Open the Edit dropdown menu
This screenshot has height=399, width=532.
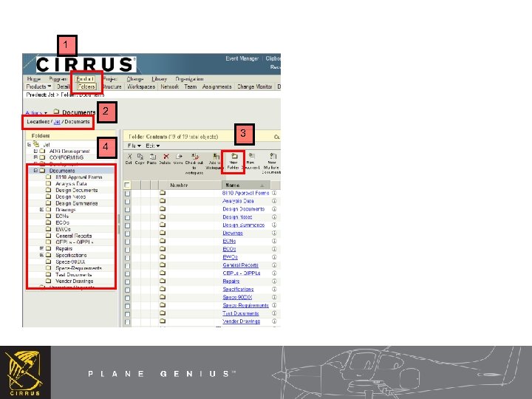[153, 146]
